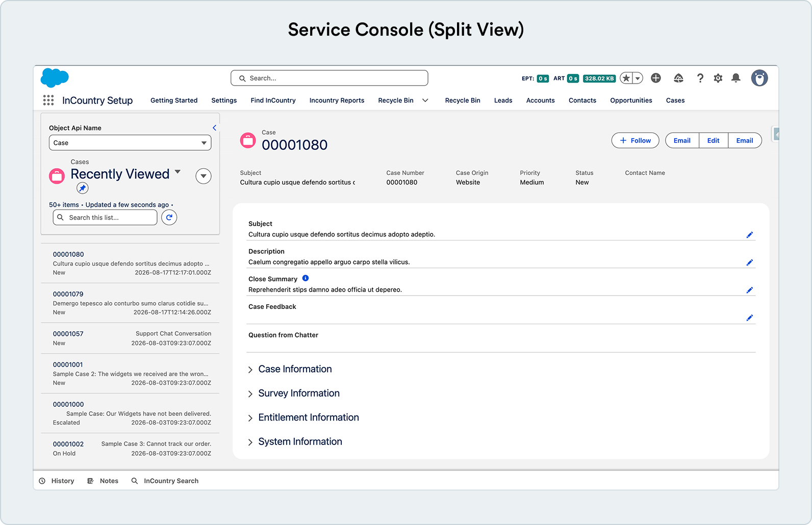Open the Opportunities tab
The image size is (812, 525).
coord(631,100)
